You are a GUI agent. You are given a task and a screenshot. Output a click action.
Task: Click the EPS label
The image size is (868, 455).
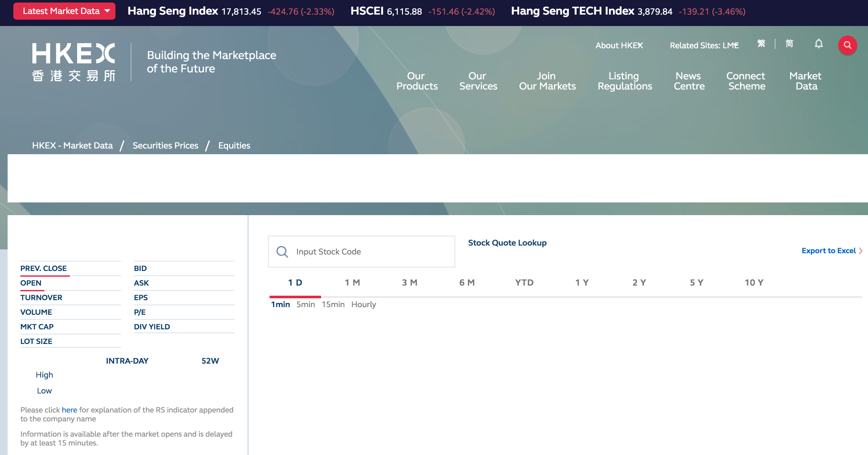[141, 297]
